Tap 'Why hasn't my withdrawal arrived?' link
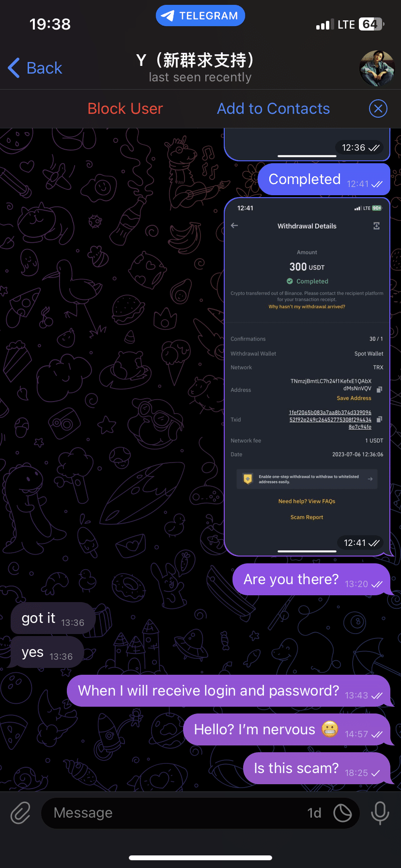 click(307, 307)
